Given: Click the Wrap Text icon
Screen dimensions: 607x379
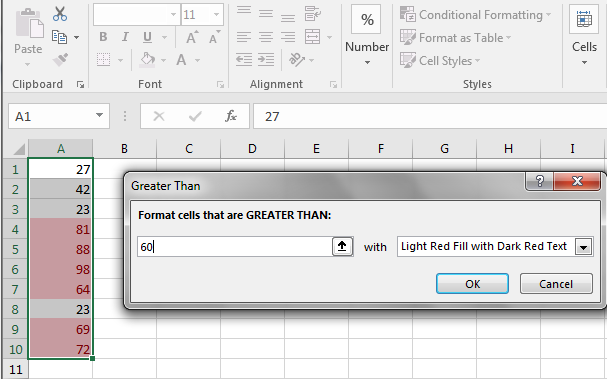Looking at the screenshot, I should [x=312, y=14].
